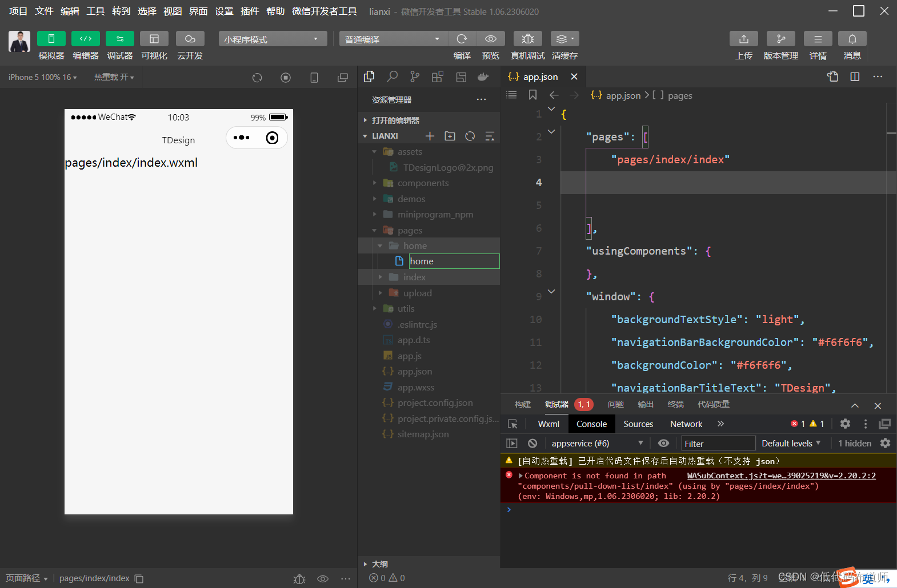Open the Default levels dropdown
The height and width of the screenshot is (588, 897).
pyautogui.click(x=791, y=443)
